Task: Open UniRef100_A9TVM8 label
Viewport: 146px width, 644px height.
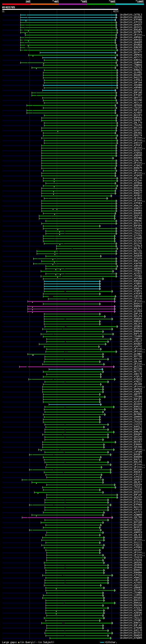Action: (131, 279)
